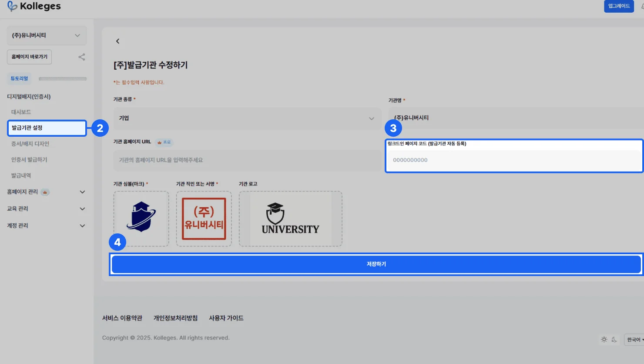Click the tutorial progress bar
Image resolution: width=644 pixels, height=364 pixels.
point(63,79)
